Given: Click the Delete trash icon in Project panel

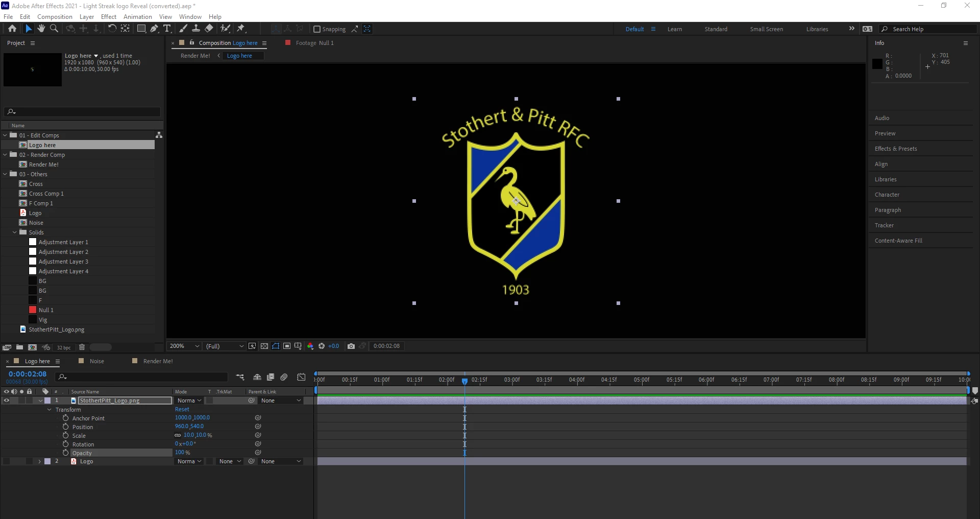Looking at the screenshot, I should pos(82,347).
